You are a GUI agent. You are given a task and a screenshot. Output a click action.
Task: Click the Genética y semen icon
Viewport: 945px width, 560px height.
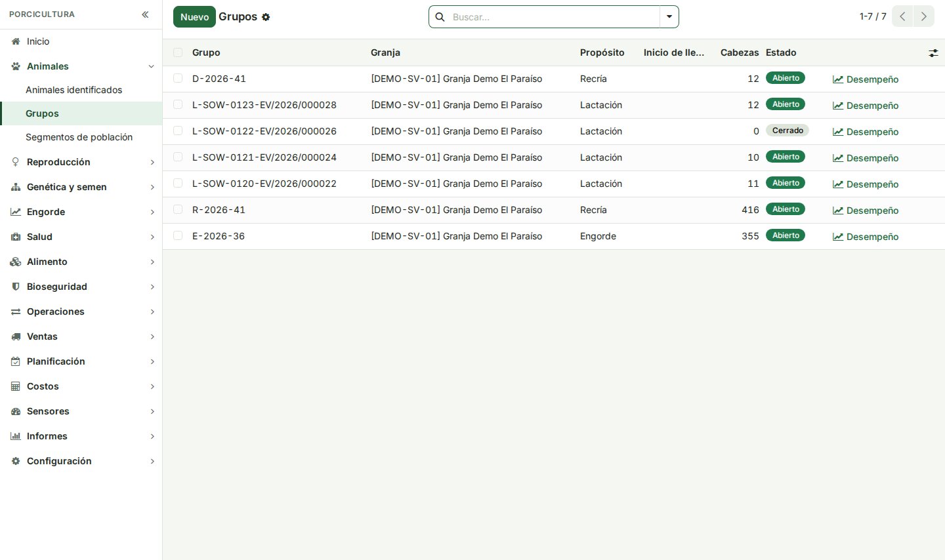pos(16,187)
